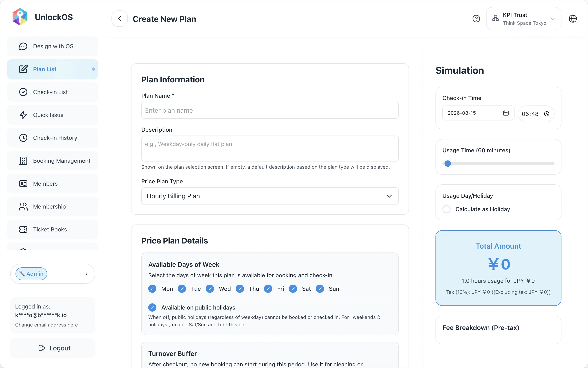Click the Description text area

pos(270,148)
